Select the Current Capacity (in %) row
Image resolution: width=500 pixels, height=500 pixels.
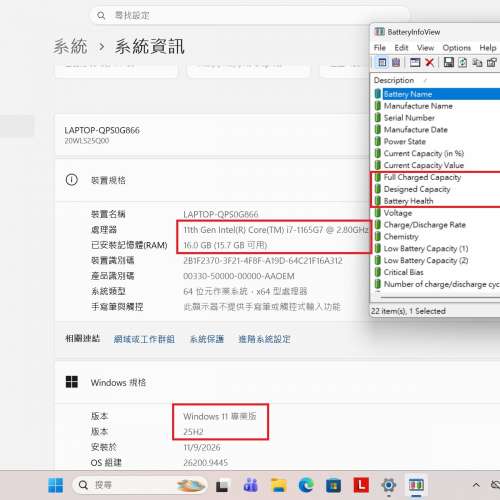point(437,153)
